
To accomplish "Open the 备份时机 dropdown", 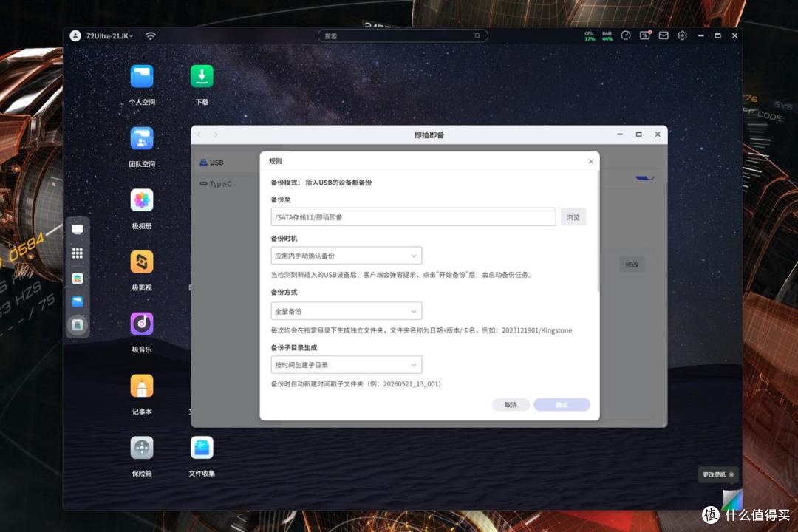I will 346,256.
